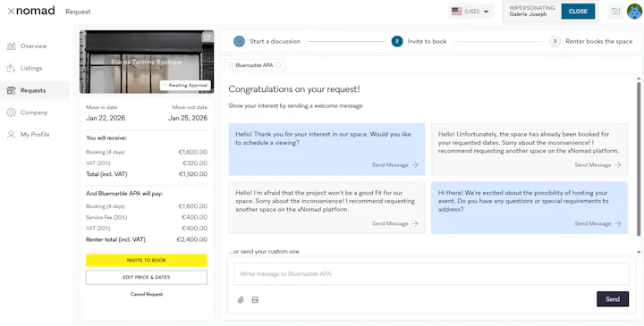Click the xNomad logo

coord(31,11)
